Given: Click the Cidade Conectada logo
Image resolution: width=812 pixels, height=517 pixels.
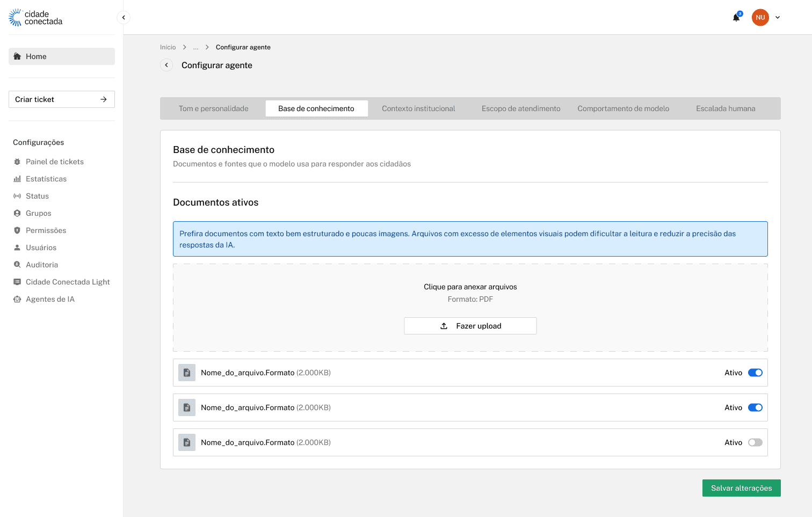Looking at the screenshot, I should pos(35,18).
